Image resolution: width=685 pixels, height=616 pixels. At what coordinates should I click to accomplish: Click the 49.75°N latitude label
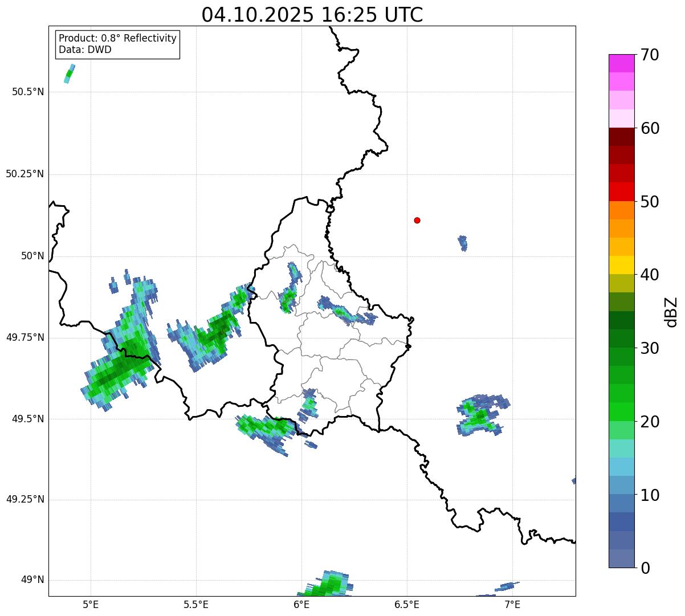tap(25, 337)
